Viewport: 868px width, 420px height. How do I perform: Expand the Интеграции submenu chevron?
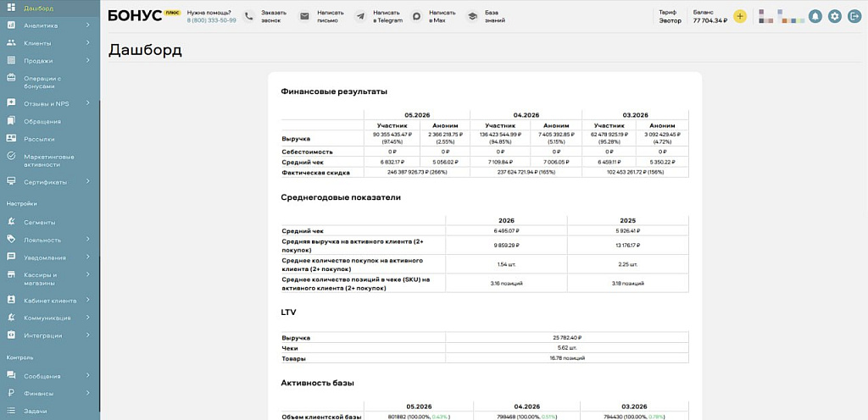point(88,335)
